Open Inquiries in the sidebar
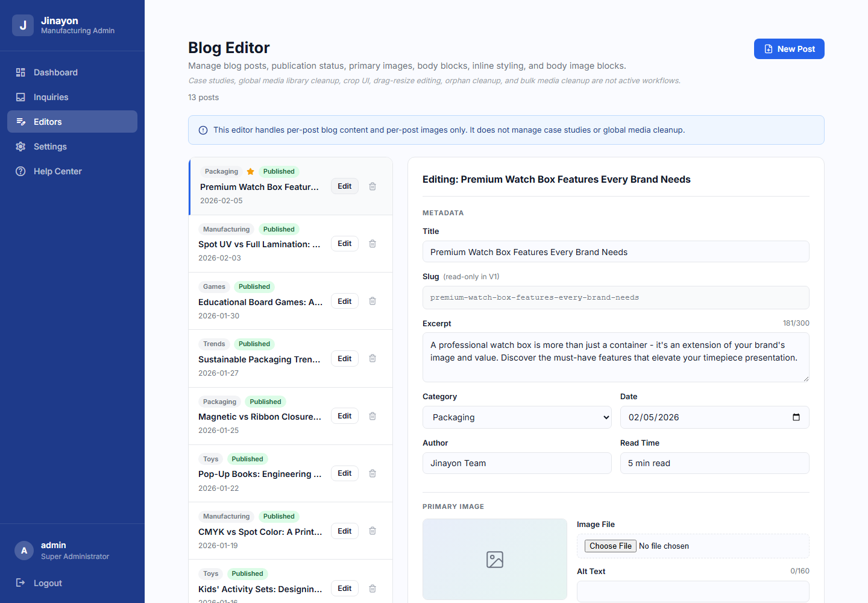Viewport: 868px width, 603px height. click(72, 97)
